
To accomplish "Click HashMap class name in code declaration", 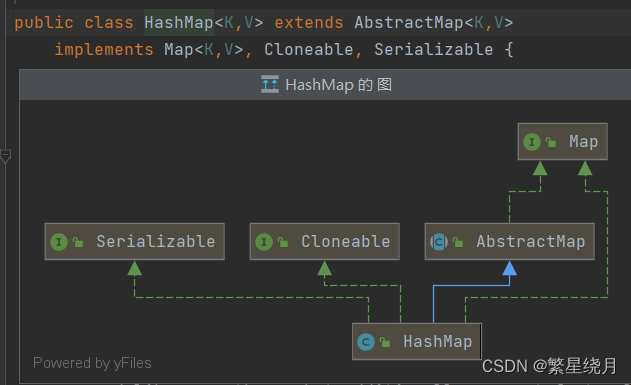I will pos(179,23).
